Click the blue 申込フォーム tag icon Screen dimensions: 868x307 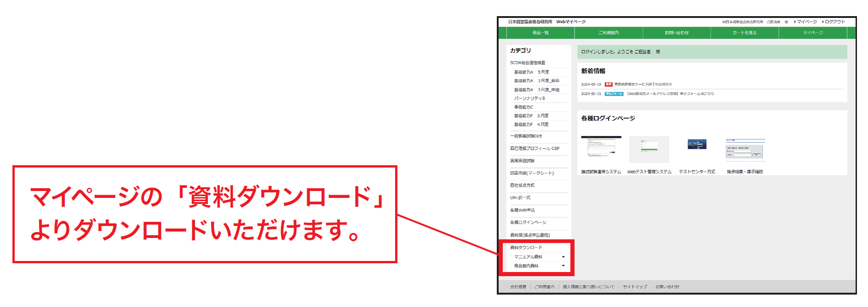click(x=614, y=94)
